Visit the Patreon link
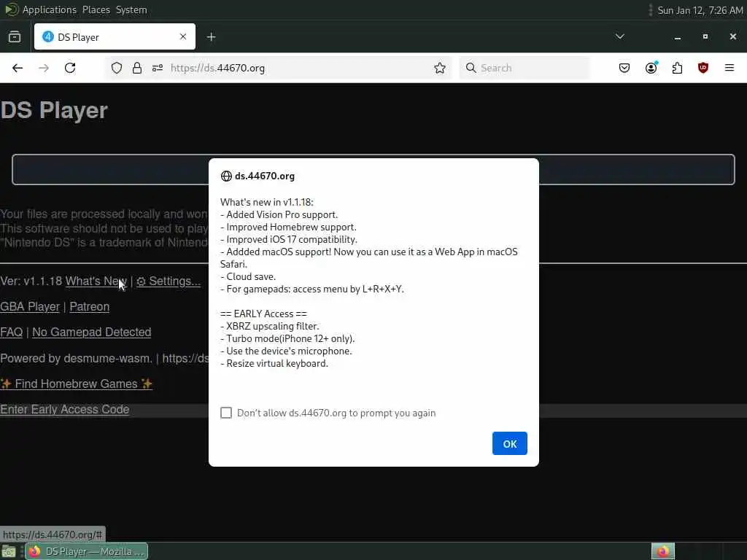This screenshot has width=747, height=560. point(90,307)
